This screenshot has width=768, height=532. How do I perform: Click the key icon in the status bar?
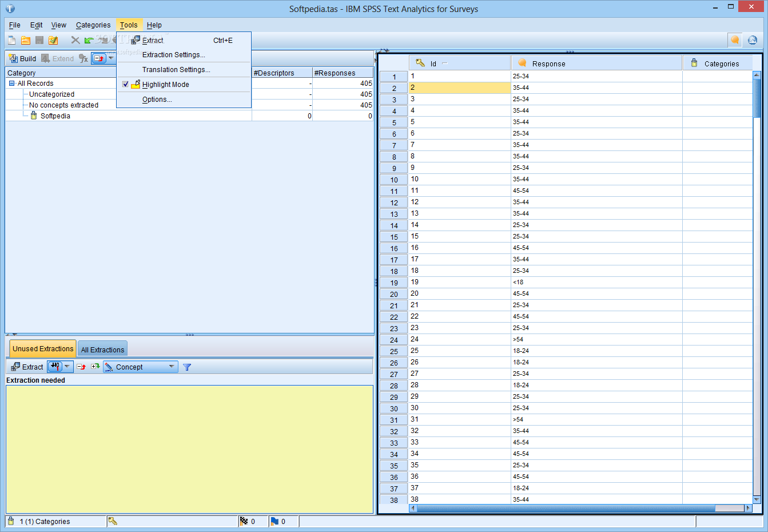[113, 521]
